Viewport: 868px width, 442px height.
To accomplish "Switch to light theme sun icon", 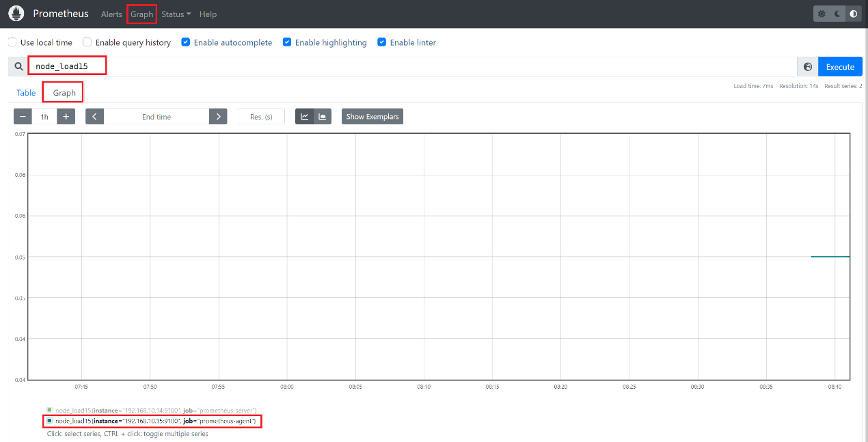I will (822, 14).
